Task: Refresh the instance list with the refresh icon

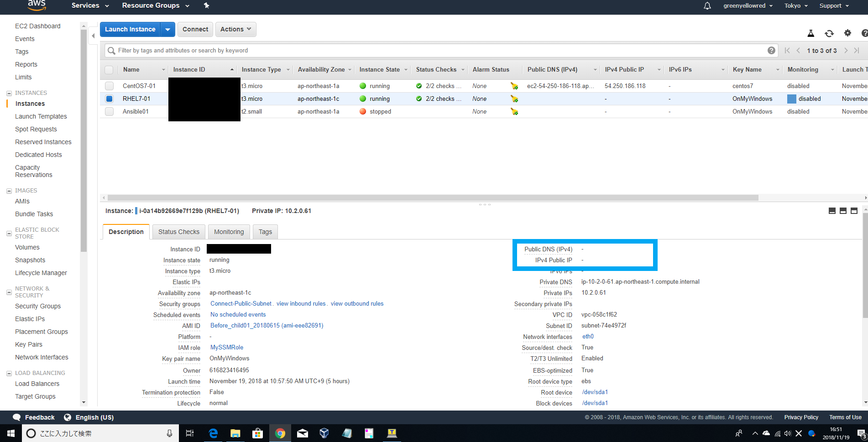Action: click(830, 33)
